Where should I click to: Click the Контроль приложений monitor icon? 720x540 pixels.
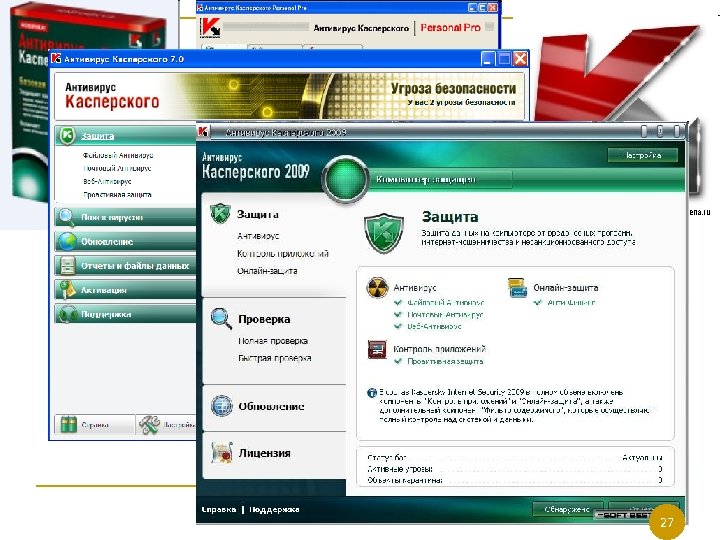click(x=377, y=349)
